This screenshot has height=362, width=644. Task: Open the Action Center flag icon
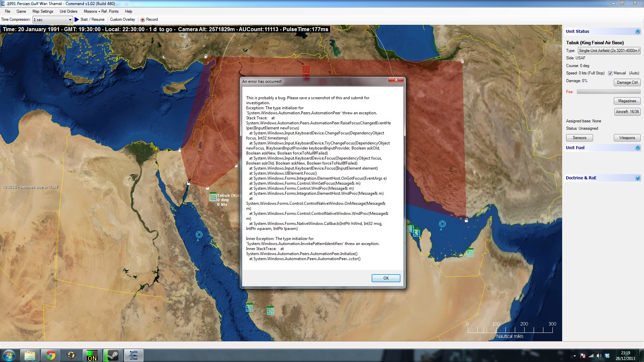pyautogui.click(x=583, y=356)
